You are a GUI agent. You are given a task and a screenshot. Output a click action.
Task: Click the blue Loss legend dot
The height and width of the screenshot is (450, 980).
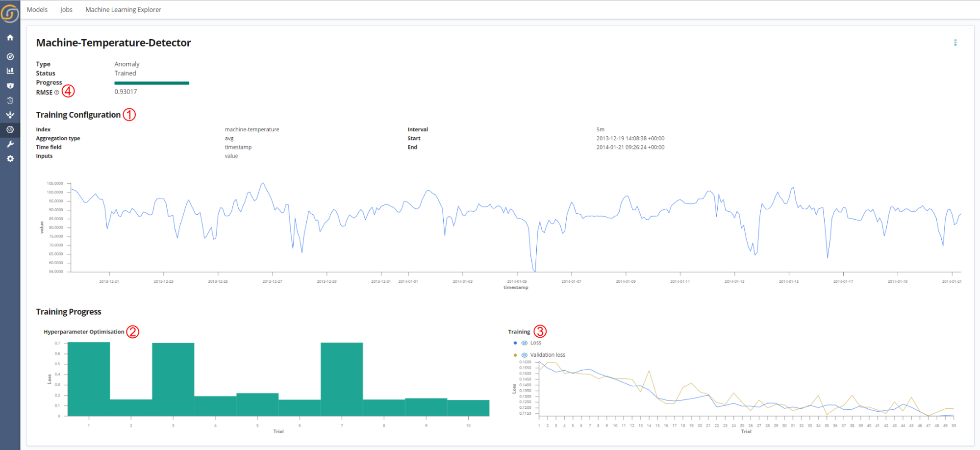515,343
